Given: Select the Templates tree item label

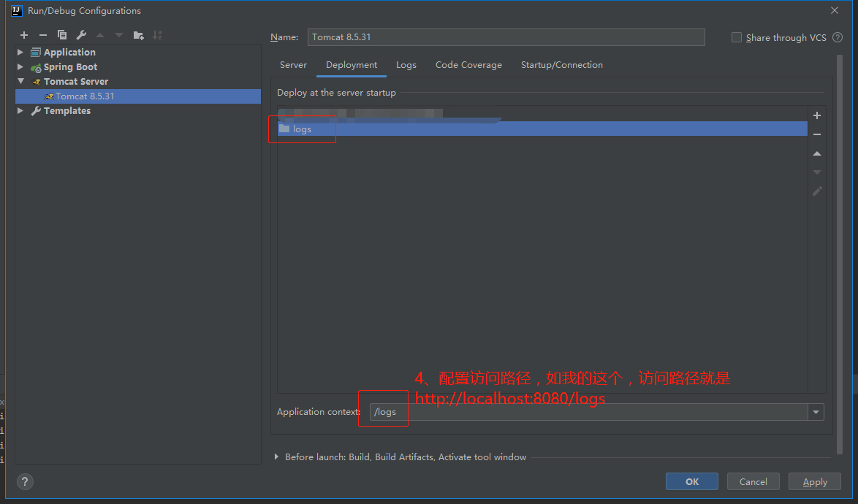Looking at the screenshot, I should point(67,110).
